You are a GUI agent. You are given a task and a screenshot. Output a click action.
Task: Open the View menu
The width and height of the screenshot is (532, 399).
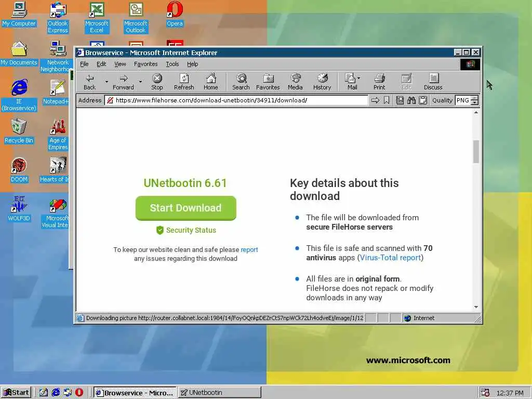(x=120, y=64)
